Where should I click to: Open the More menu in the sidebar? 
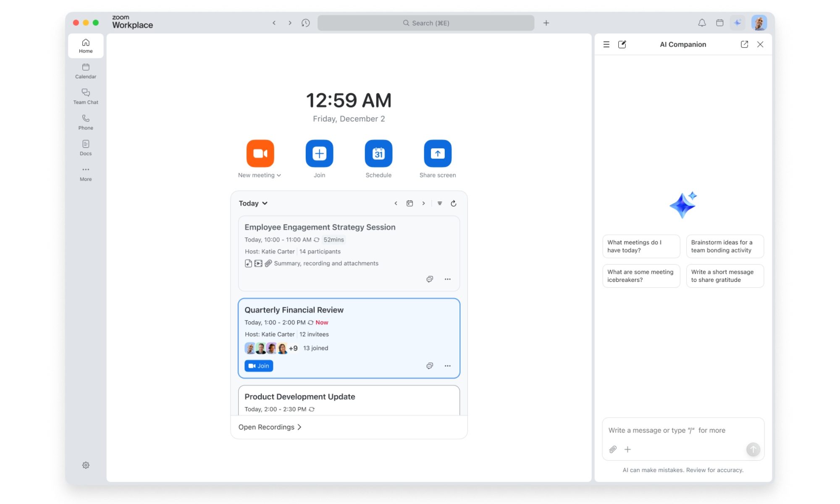86,173
